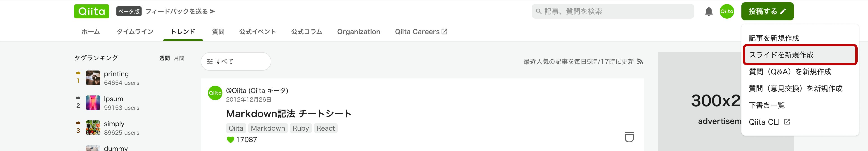This screenshot has height=151, width=868.
Task: Click the printing tag thumbnail image
Action: point(93,78)
